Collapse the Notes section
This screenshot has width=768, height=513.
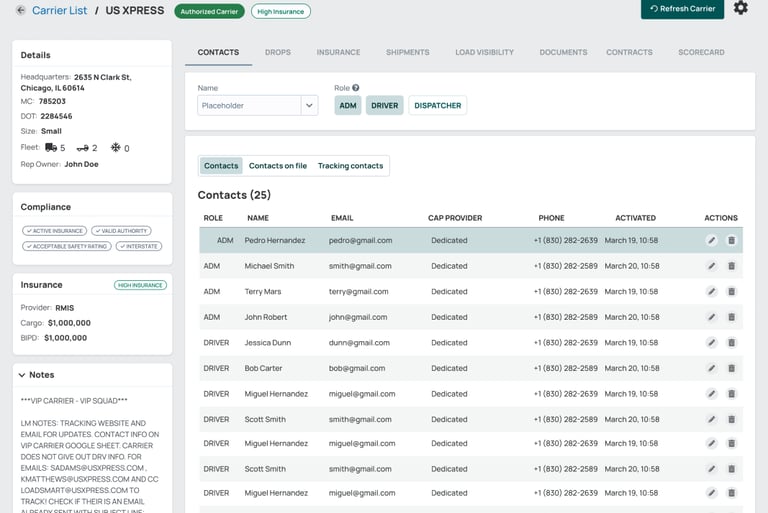point(23,375)
